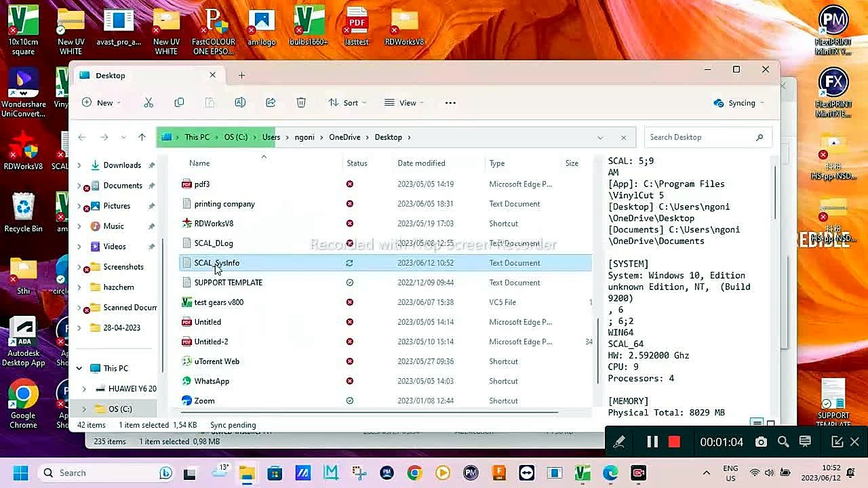Stop the recording with the red square
This screenshot has width=868, height=488.
[x=674, y=442]
